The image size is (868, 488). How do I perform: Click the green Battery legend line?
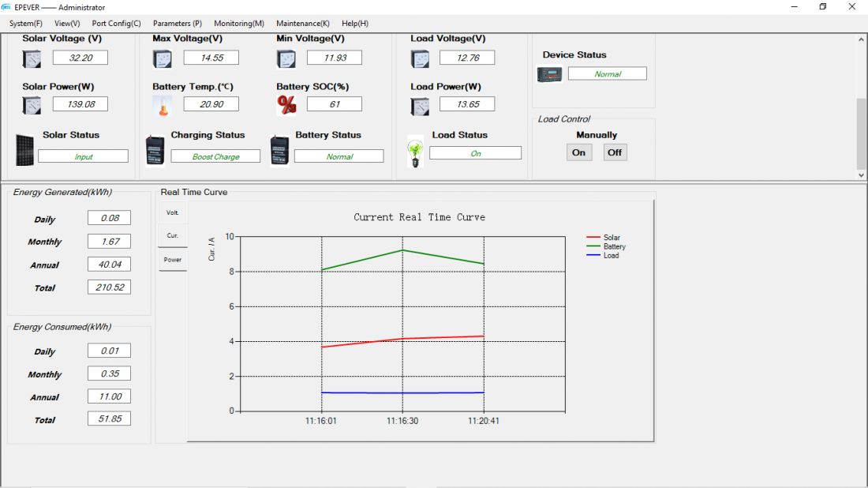(x=593, y=246)
